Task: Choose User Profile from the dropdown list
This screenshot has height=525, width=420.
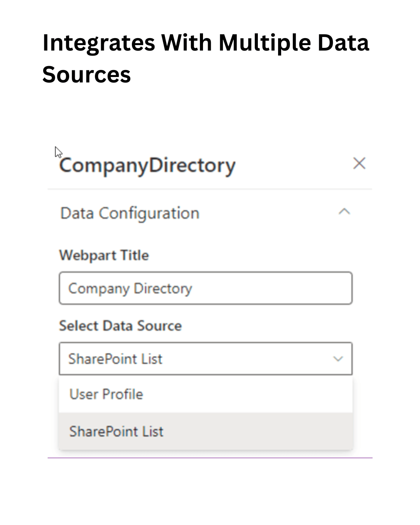Action: [x=106, y=394]
